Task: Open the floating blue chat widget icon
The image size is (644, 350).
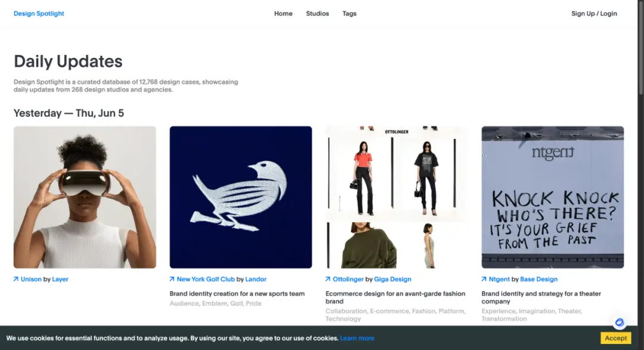Action: pyautogui.click(x=620, y=322)
